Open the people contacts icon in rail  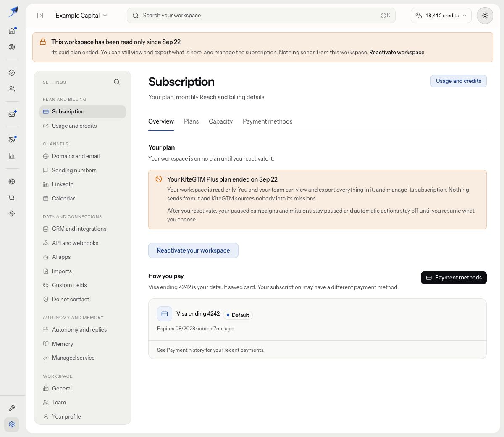pos(12,89)
